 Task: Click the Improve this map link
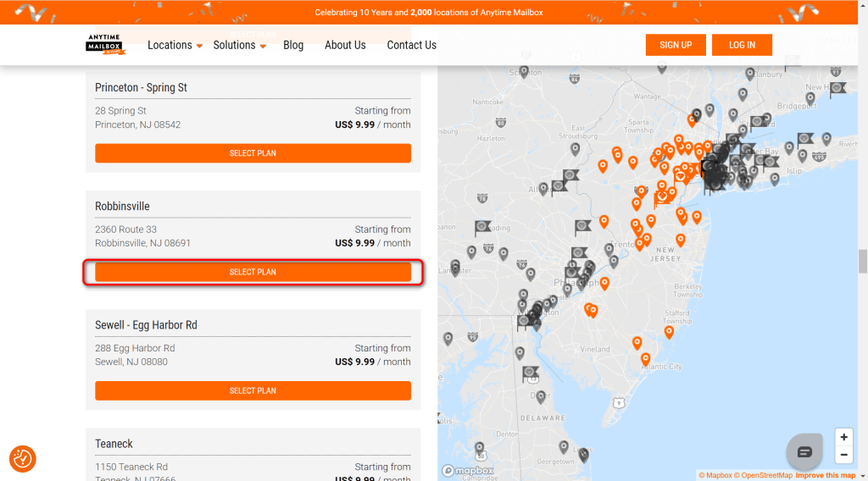point(826,475)
